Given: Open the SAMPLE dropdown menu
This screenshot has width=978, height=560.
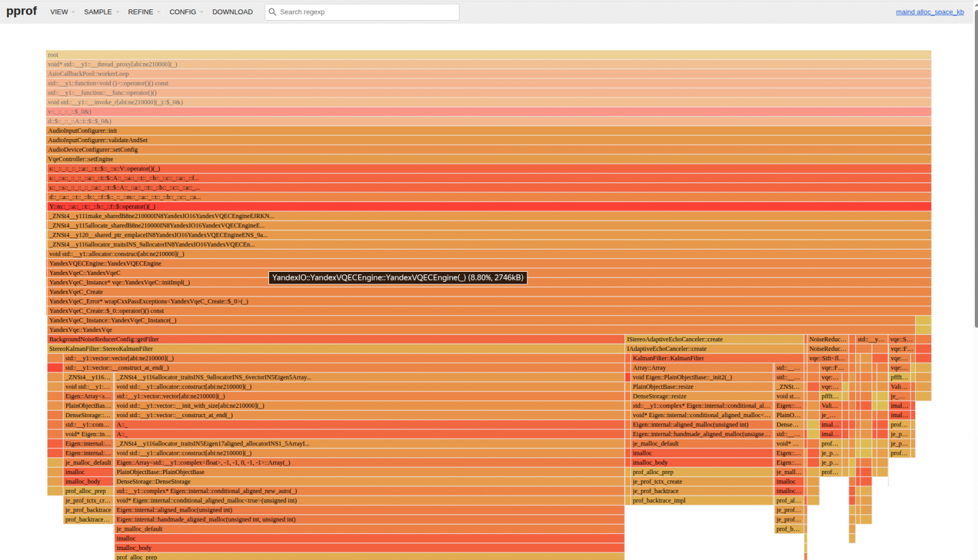Looking at the screenshot, I should [x=101, y=12].
